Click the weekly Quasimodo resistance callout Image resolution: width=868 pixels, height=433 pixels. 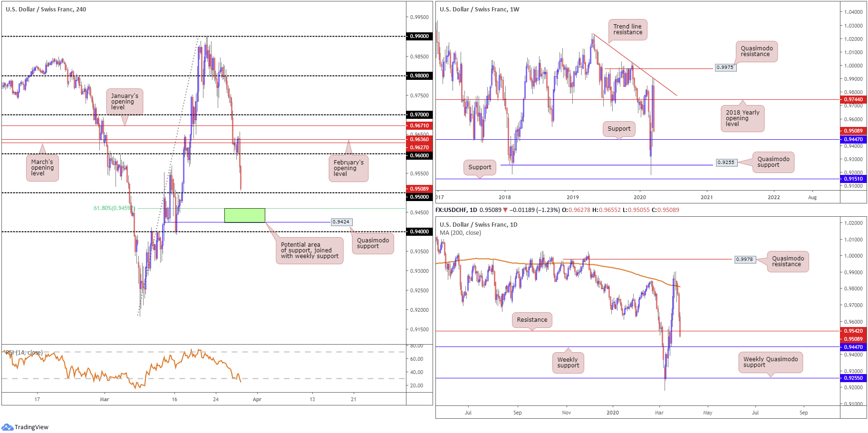(x=757, y=51)
